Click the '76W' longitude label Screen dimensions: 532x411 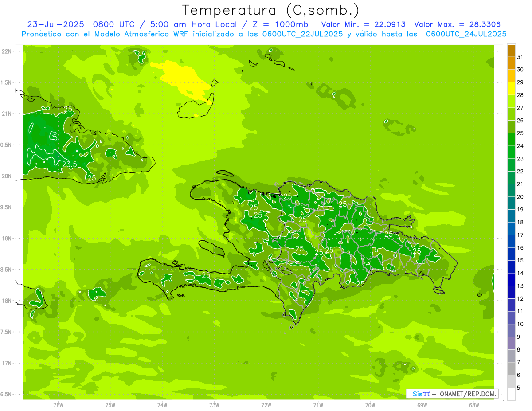(58, 405)
